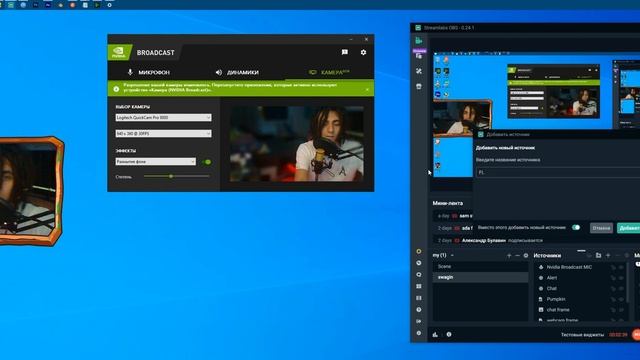Lock the Nvidia Broadcast MIC source

pyautogui.click(x=613, y=267)
